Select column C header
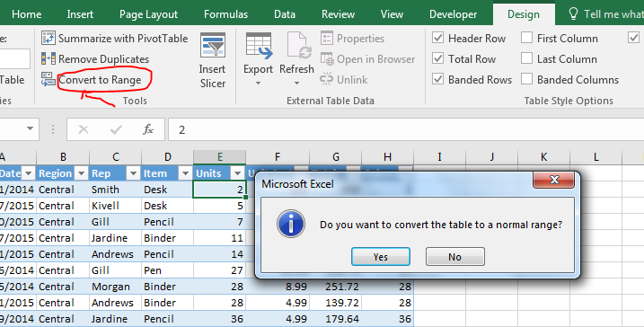 pyautogui.click(x=115, y=157)
